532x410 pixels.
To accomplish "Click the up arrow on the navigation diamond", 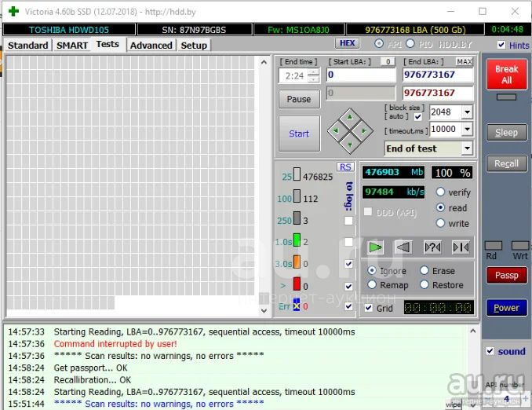I will (x=350, y=117).
